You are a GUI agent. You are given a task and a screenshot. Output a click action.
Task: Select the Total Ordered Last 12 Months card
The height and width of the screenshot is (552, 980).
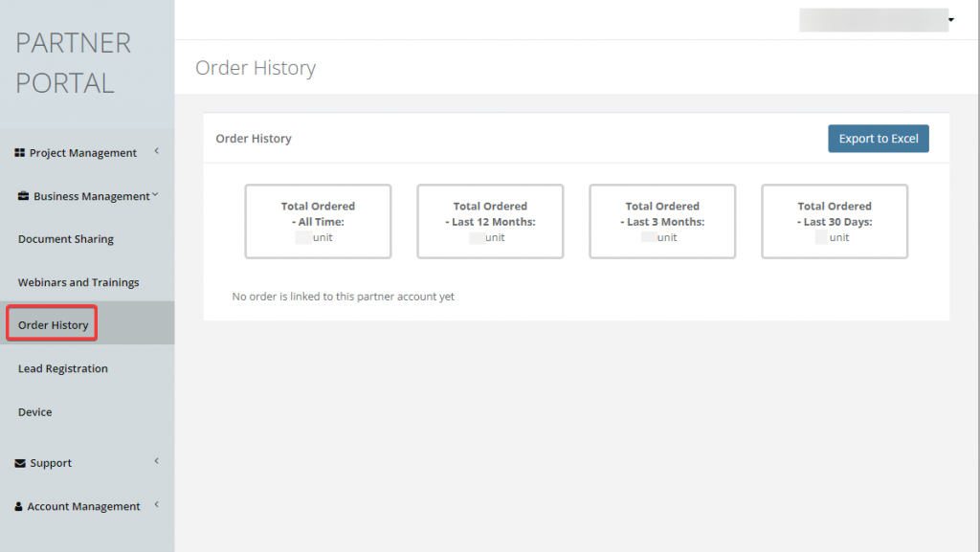(x=490, y=221)
